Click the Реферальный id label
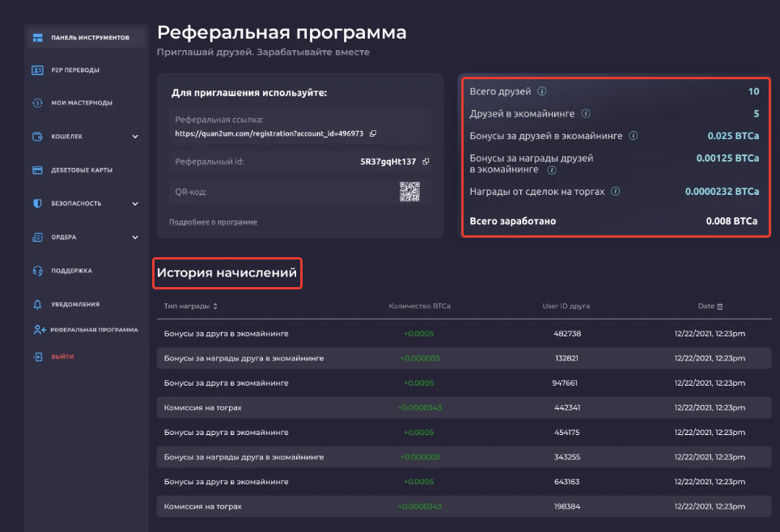Image resolution: width=780 pixels, height=532 pixels. [210, 162]
